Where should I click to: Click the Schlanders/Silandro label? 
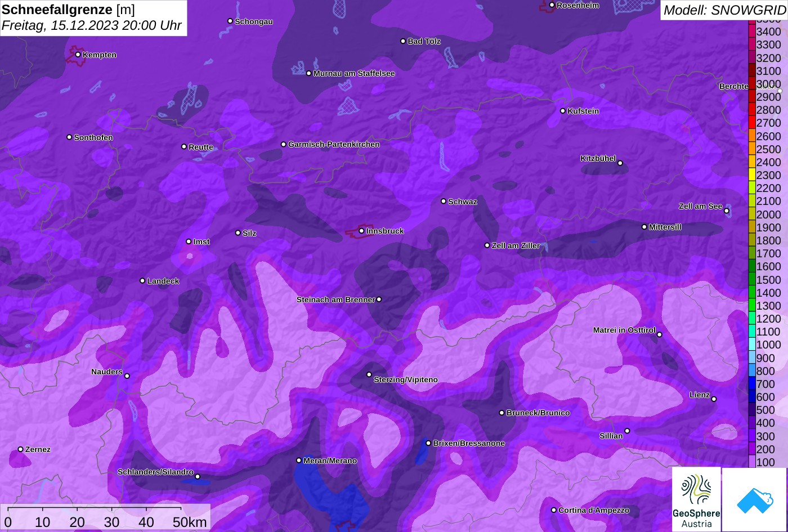[155, 472]
